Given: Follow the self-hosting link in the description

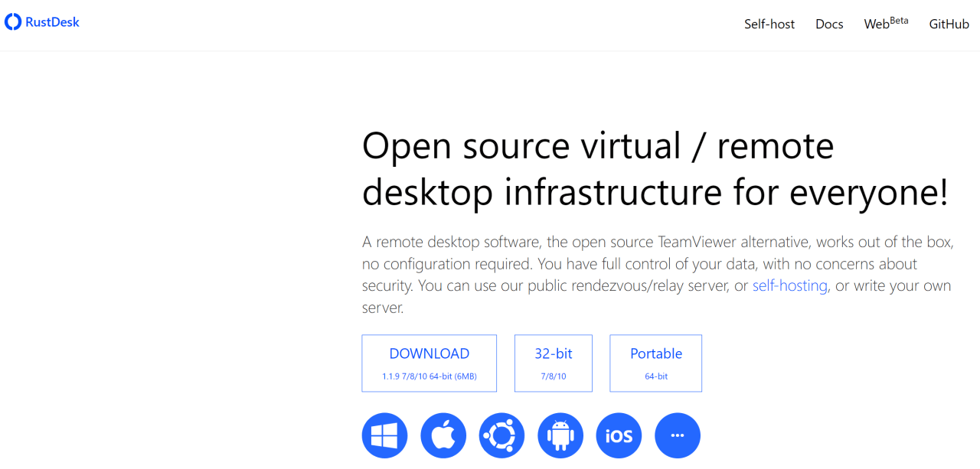Looking at the screenshot, I should [x=790, y=285].
